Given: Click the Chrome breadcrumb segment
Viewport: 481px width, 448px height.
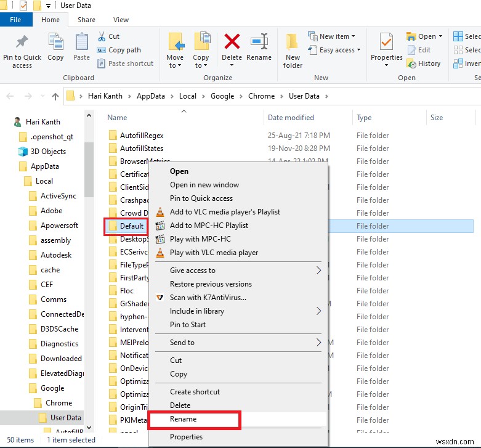Looking at the screenshot, I should pyautogui.click(x=261, y=96).
